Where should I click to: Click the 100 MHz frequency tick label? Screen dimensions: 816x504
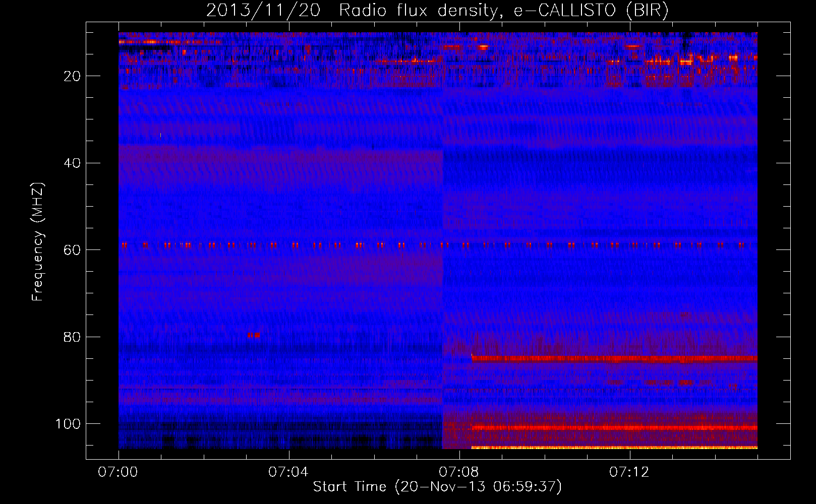(x=68, y=424)
